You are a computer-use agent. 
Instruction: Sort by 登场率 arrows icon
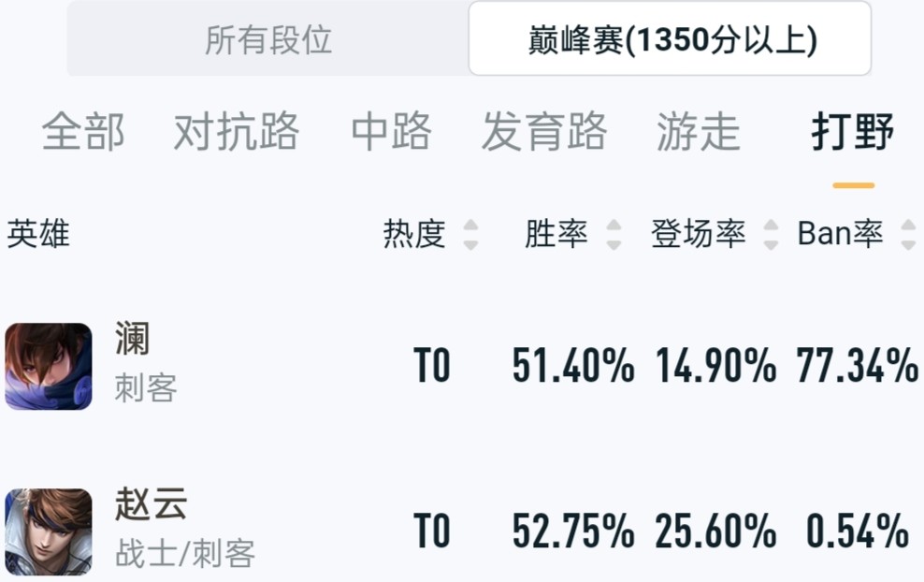point(771,234)
